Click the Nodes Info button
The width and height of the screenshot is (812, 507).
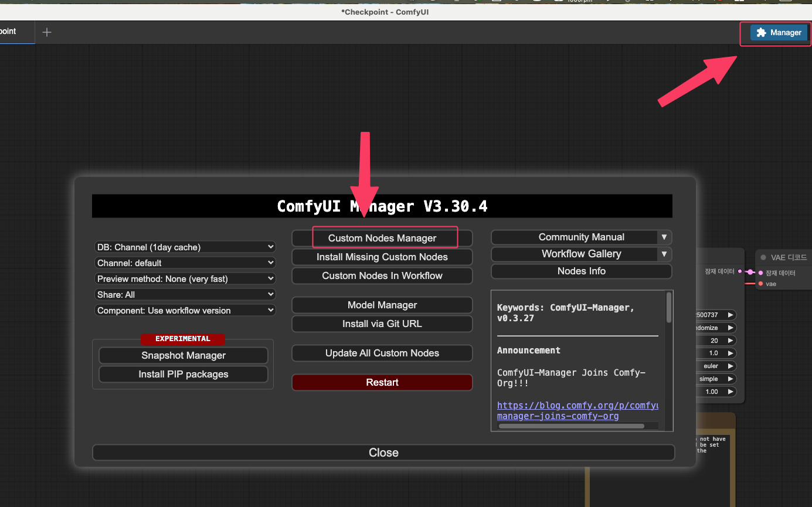pyautogui.click(x=582, y=271)
